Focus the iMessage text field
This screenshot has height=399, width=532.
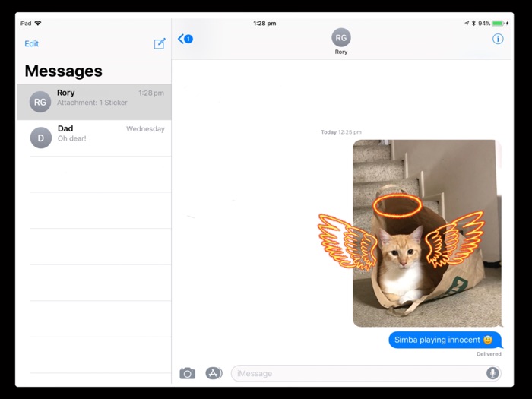click(x=366, y=373)
